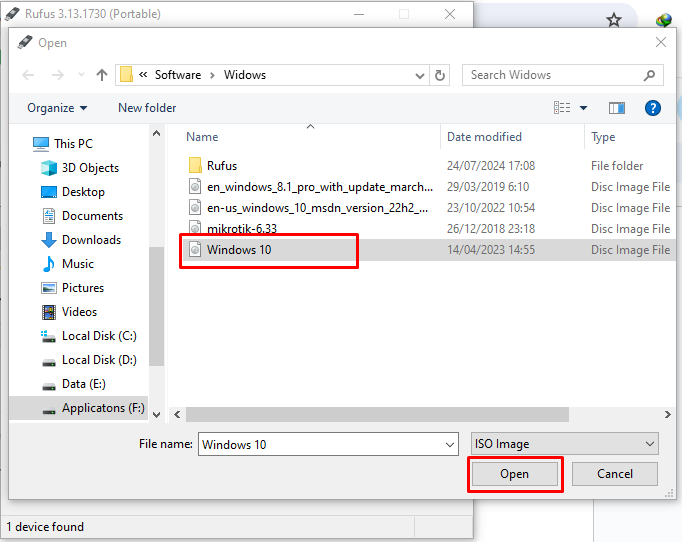Click the bookmark star in browser
Screen dimensions: 682x542
614,20
